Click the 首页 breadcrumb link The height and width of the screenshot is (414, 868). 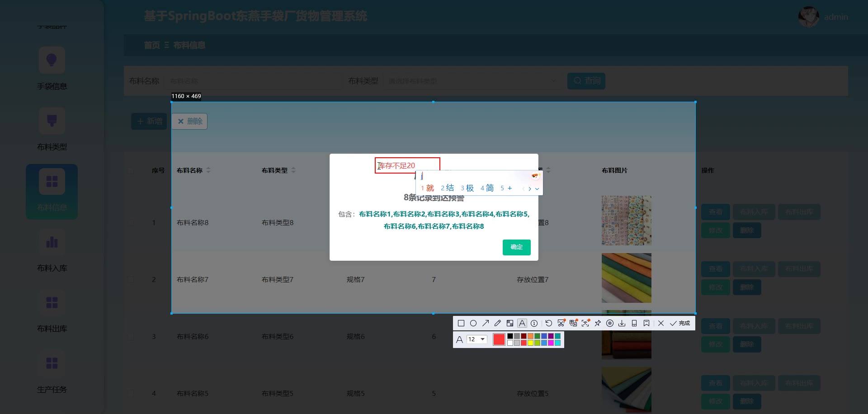click(152, 45)
